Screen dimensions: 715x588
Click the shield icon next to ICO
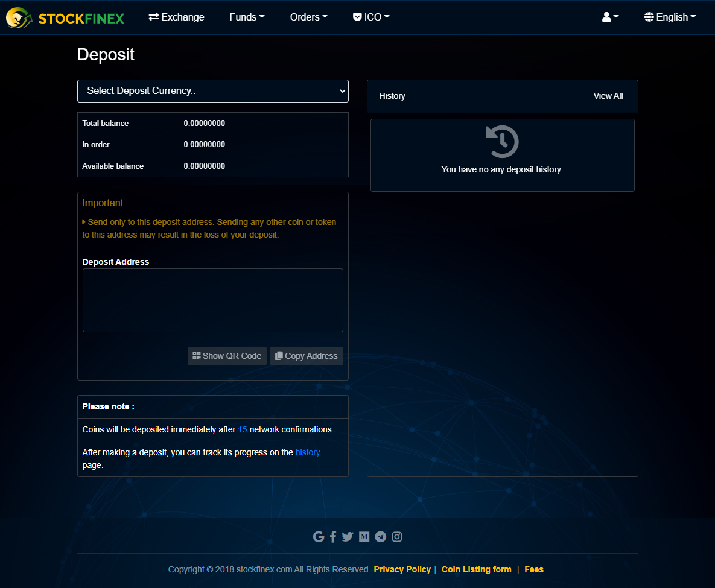(x=357, y=17)
